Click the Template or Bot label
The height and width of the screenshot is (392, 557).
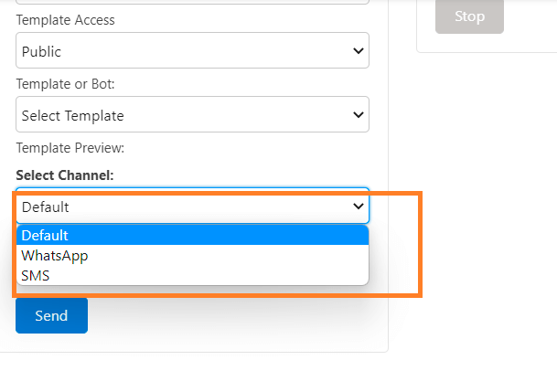[x=65, y=83]
